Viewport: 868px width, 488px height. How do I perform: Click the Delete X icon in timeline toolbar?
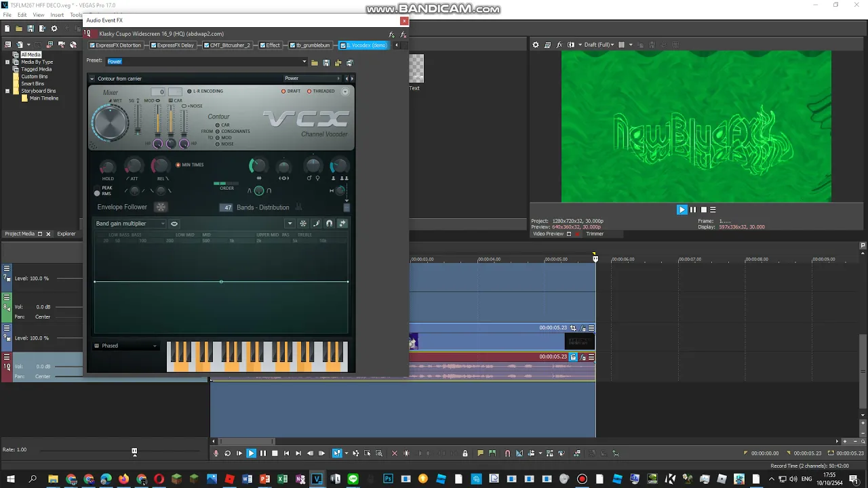394,453
